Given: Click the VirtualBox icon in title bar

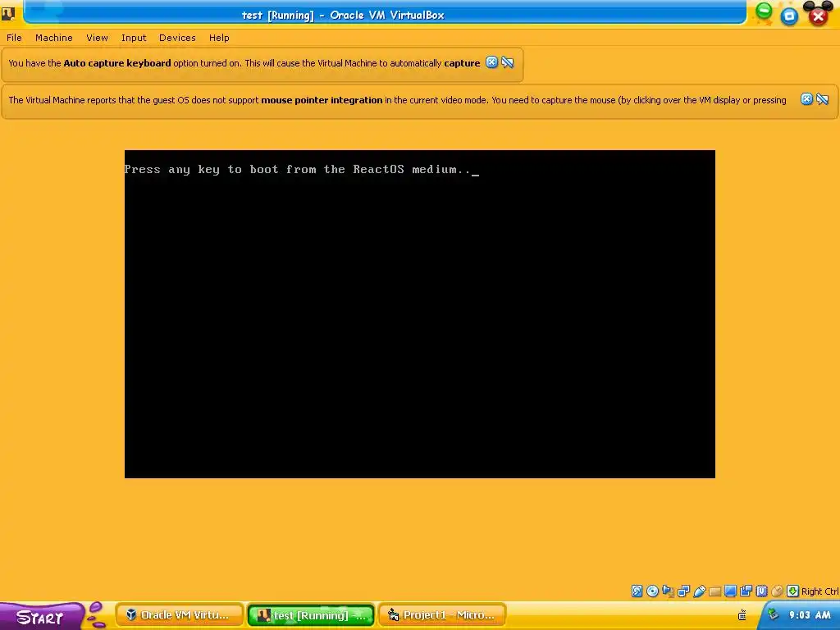Looking at the screenshot, I should coord(8,13).
